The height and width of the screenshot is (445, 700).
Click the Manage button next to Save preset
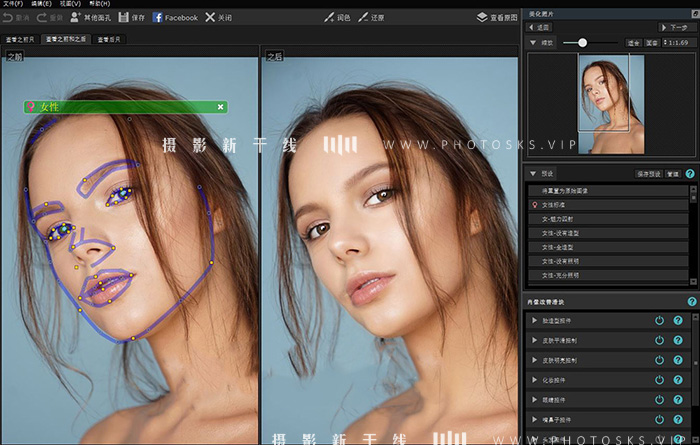[x=673, y=174]
